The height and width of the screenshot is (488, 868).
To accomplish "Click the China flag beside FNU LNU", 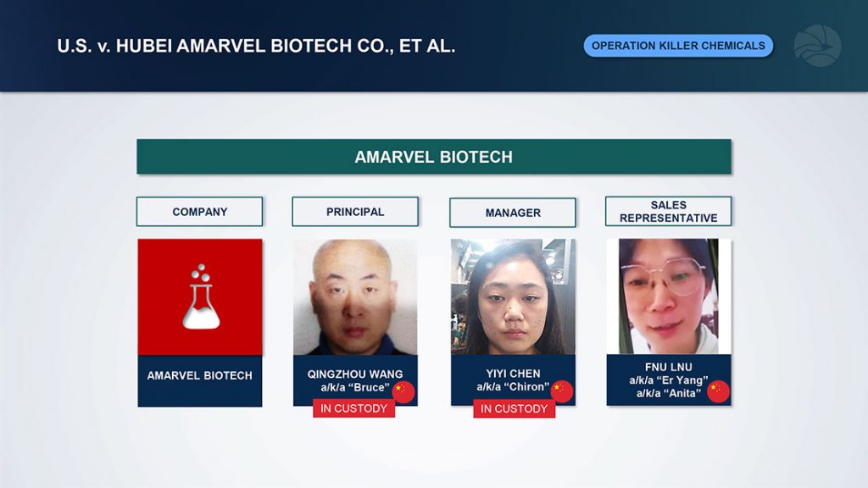I will 719,391.
